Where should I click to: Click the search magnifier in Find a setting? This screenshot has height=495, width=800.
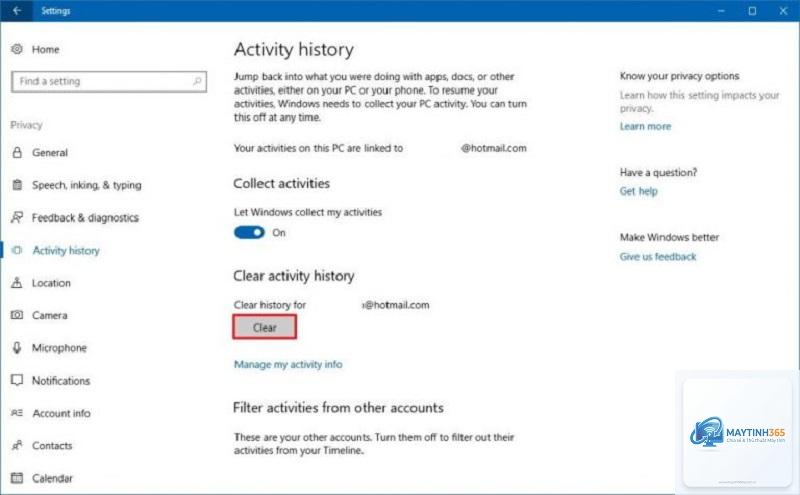(197, 81)
